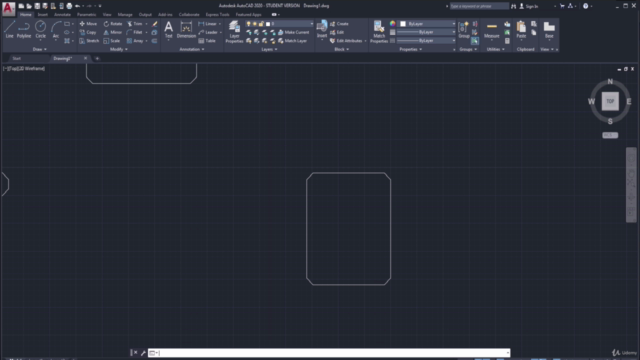Select the Polyline tool

click(x=24, y=30)
